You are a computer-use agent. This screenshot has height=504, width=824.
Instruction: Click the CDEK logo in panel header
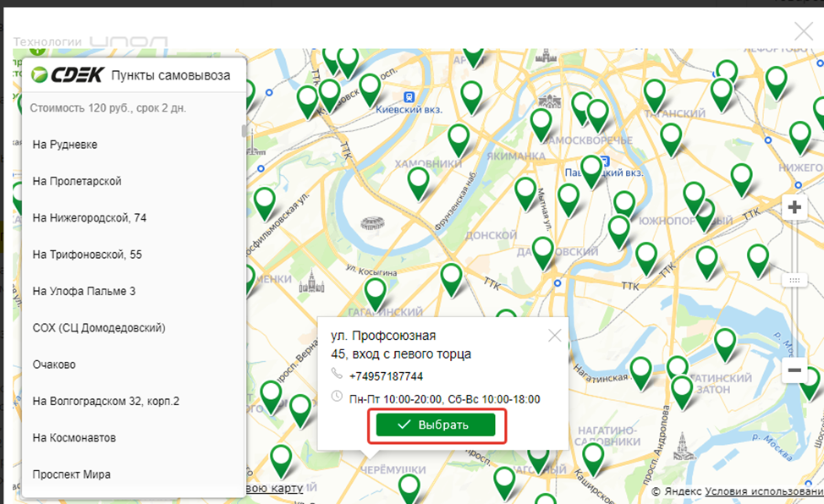click(66, 76)
